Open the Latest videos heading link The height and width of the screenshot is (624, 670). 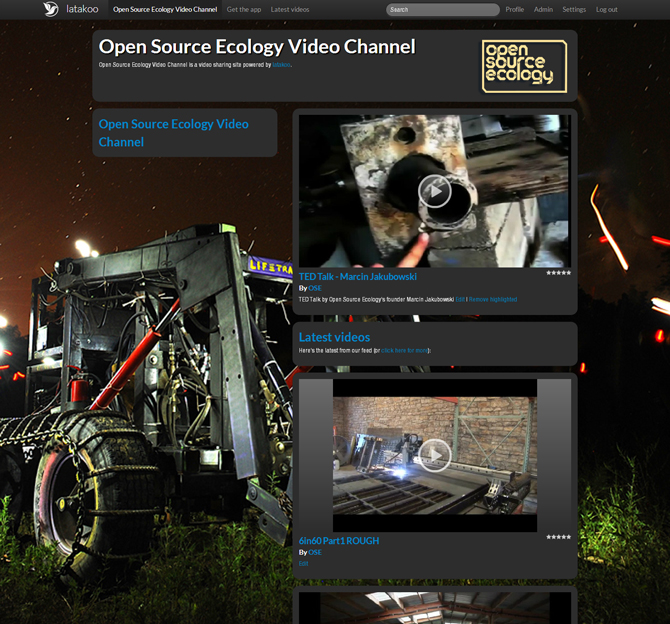(334, 337)
